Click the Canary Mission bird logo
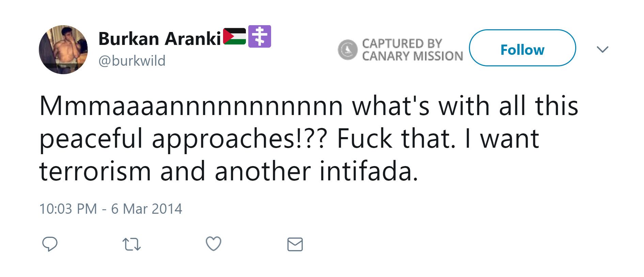The width and height of the screenshot is (644, 277). coord(347,50)
